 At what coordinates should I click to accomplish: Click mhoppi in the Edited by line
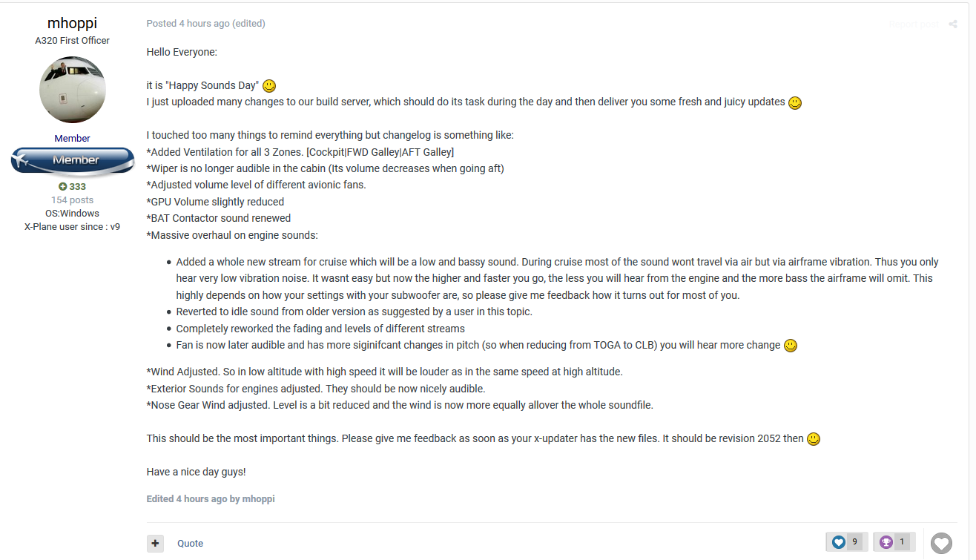(x=258, y=499)
